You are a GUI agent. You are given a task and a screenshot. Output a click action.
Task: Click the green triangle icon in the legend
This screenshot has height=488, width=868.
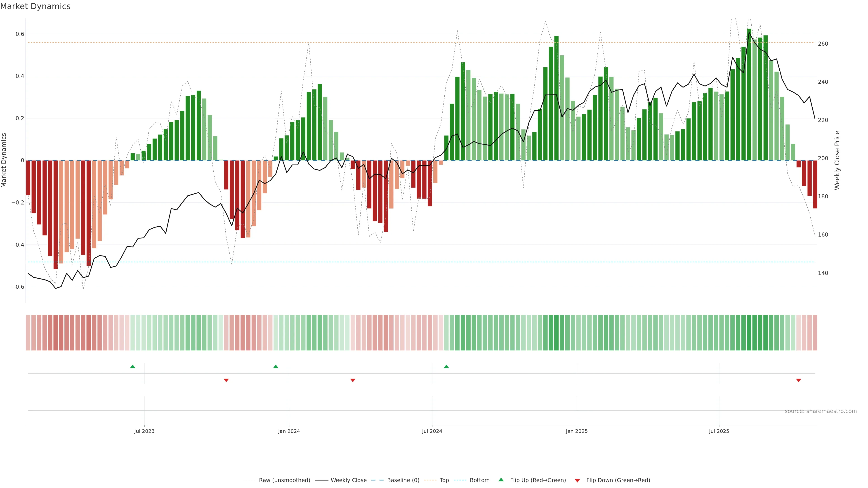coord(501,480)
